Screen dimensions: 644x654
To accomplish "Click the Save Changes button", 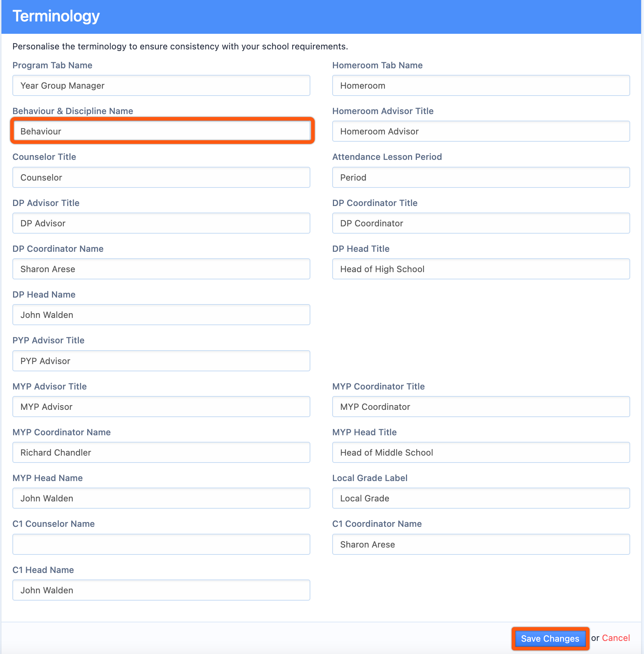I will [550, 638].
